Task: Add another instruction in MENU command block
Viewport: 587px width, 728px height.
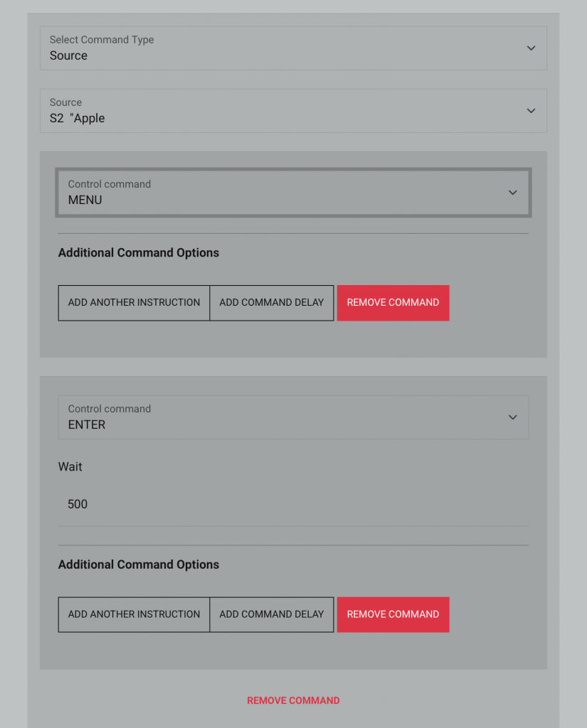Action: 134,303
